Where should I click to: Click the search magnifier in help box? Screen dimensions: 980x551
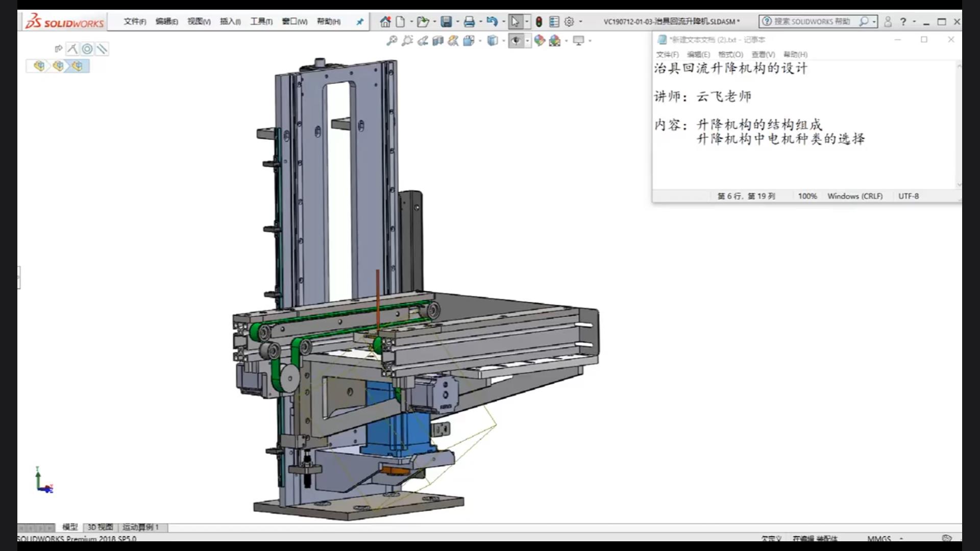[x=864, y=21]
